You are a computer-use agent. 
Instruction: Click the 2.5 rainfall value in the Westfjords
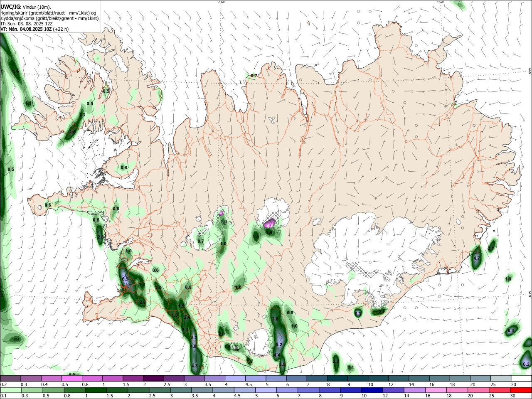pos(72,132)
